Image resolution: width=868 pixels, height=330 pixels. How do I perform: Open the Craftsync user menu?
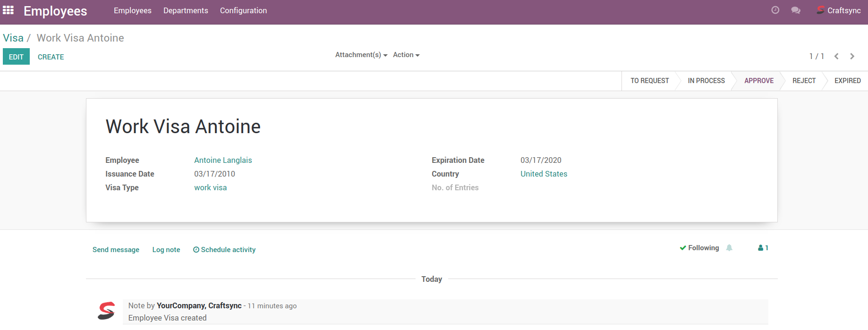coord(839,10)
